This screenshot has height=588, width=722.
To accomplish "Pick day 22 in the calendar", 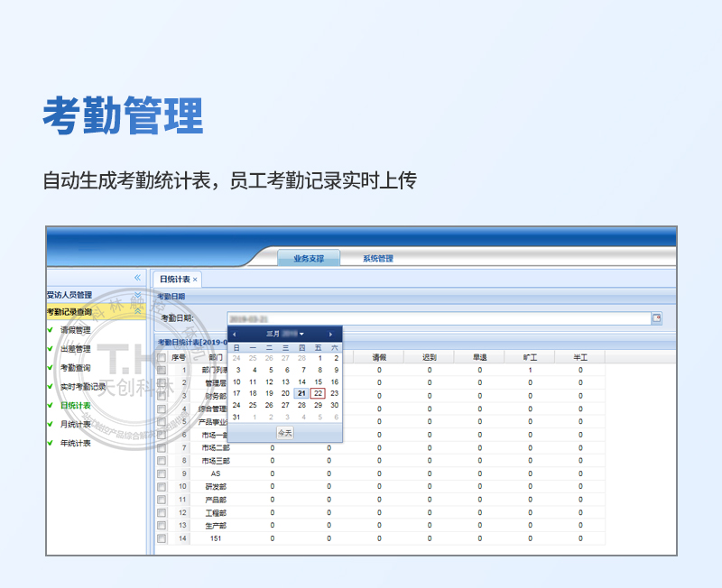I will point(318,393).
